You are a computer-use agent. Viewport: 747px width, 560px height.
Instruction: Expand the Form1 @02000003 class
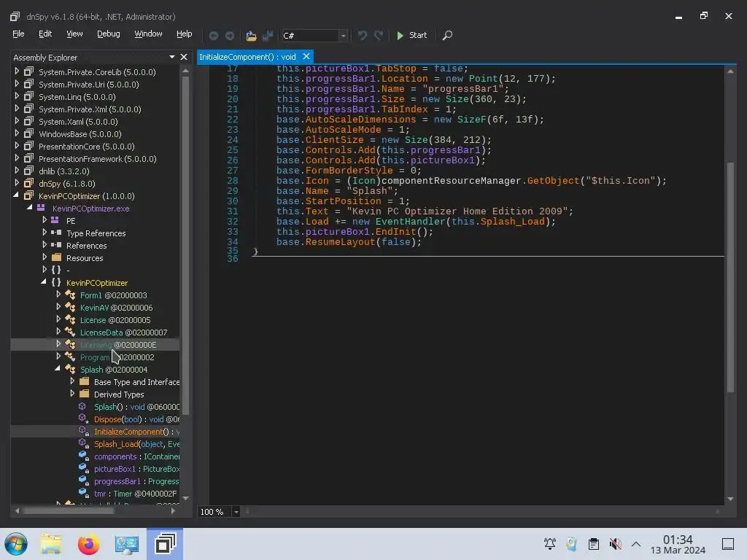(58, 295)
